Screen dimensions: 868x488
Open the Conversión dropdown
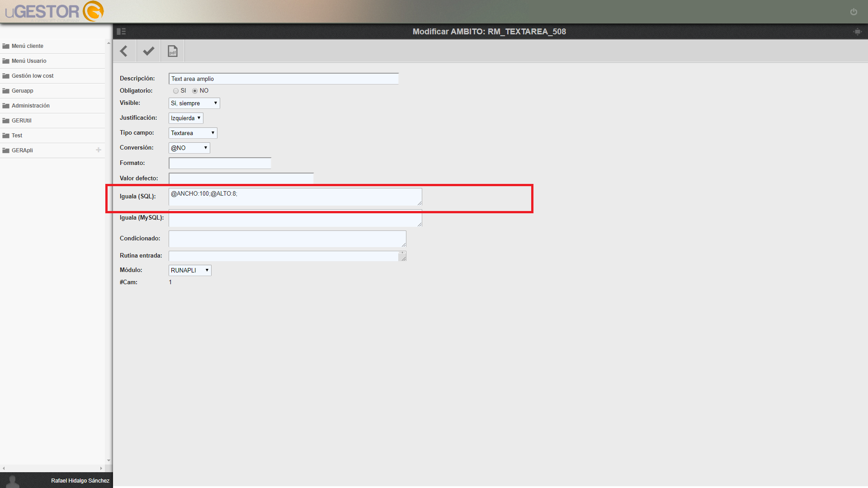(189, 148)
